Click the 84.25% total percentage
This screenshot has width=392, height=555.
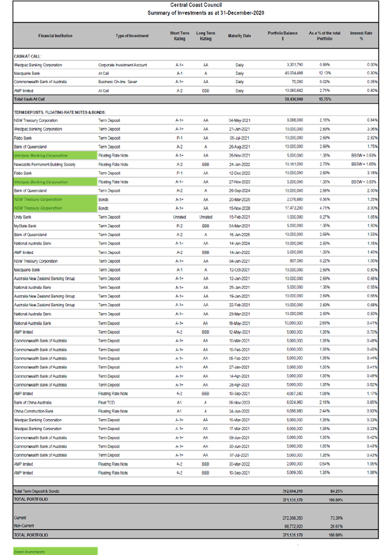[x=336, y=491]
